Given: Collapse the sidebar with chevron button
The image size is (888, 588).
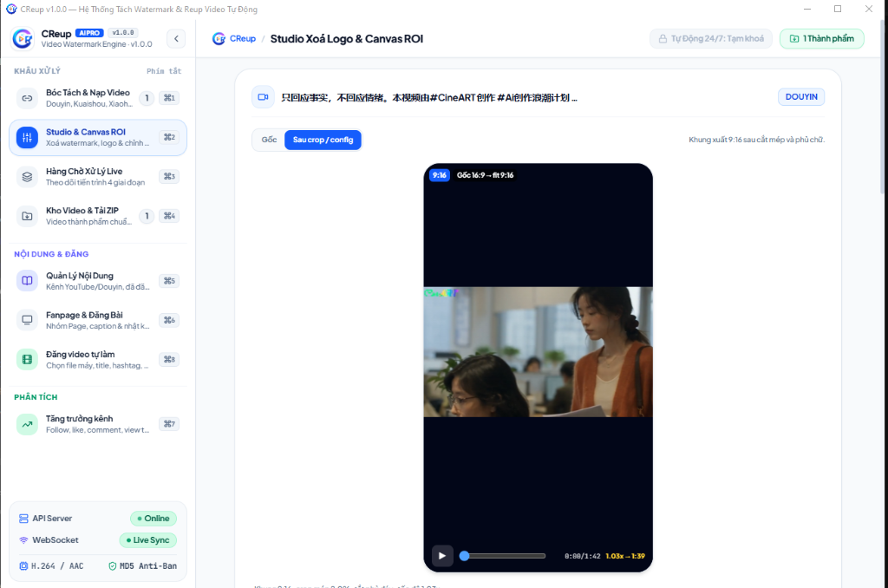Looking at the screenshot, I should tap(176, 38).
